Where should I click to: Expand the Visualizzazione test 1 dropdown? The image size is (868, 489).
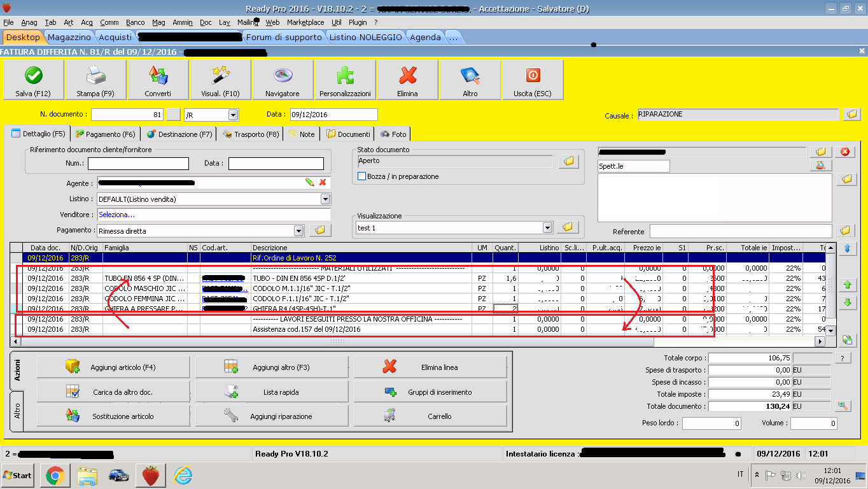pos(547,227)
